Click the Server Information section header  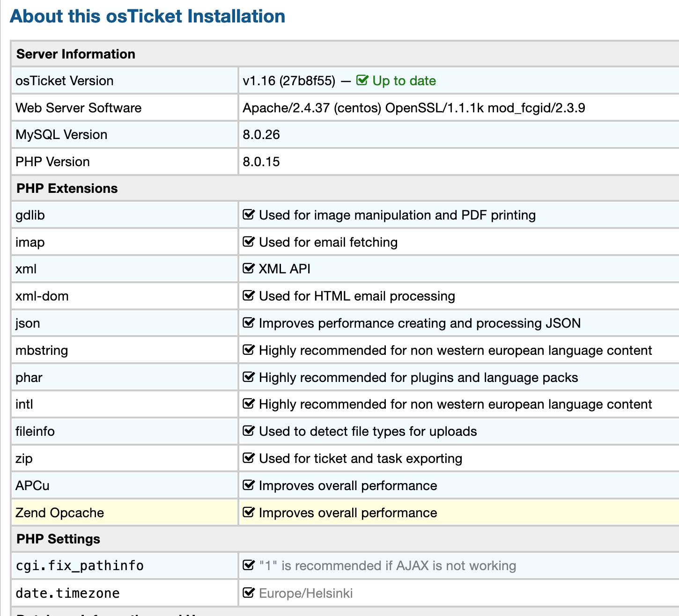76,54
